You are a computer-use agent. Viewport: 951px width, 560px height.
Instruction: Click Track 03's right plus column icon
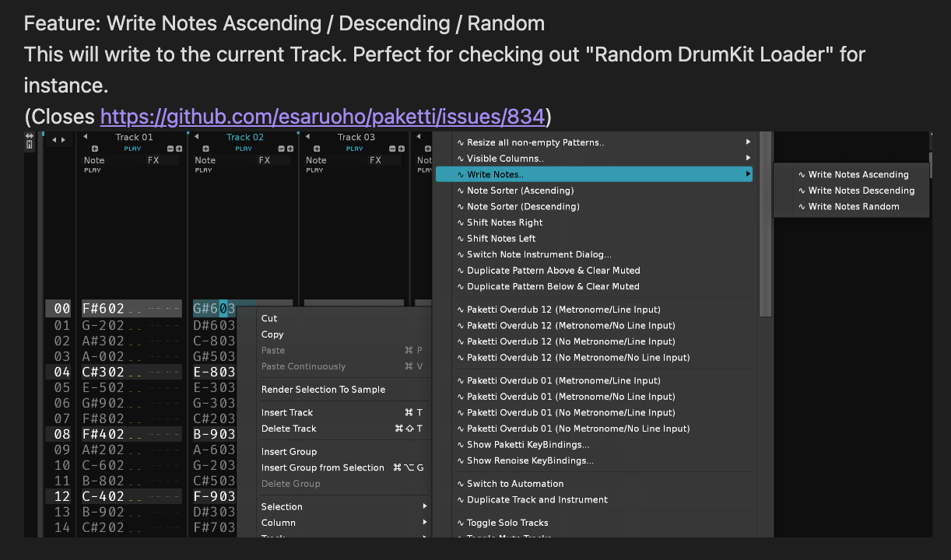pos(401,149)
